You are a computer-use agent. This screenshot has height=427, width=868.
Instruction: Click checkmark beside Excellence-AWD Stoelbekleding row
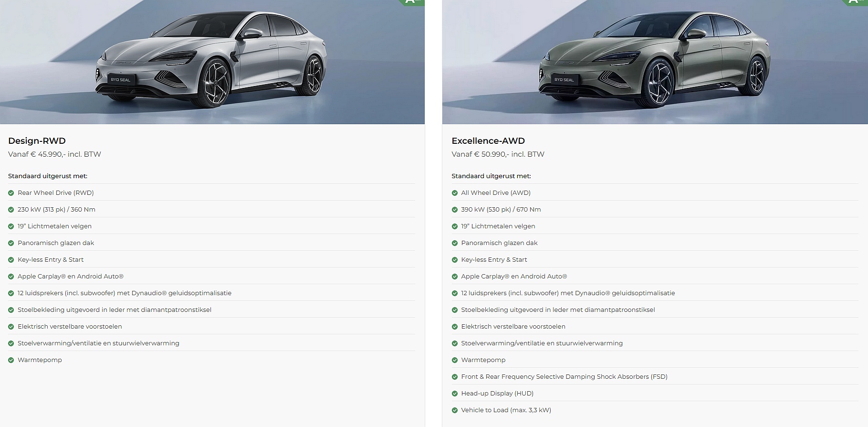pos(455,310)
